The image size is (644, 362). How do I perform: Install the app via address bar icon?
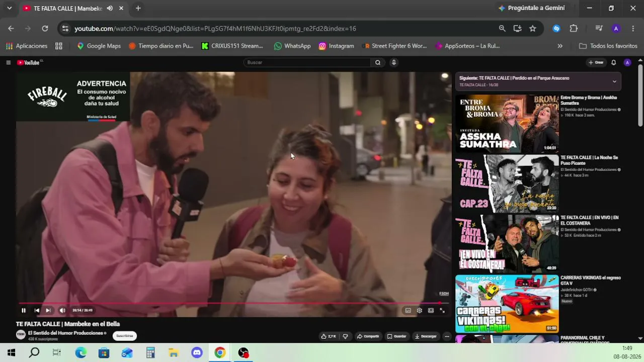[x=517, y=29]
